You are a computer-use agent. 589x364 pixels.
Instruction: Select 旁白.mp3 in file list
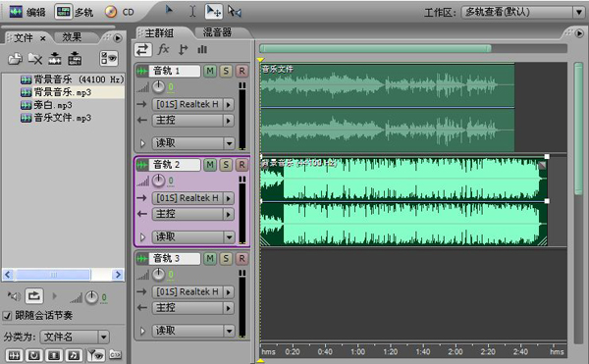pos(46,105)
